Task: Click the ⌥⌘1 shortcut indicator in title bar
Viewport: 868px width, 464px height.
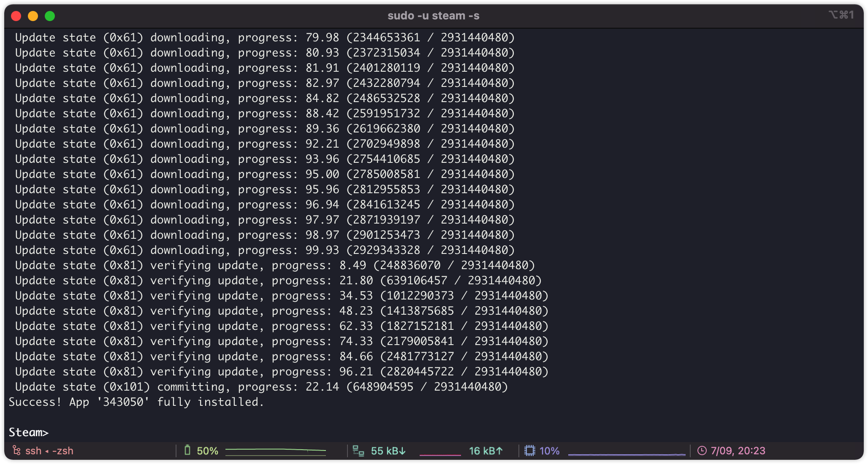Action: 841,15
